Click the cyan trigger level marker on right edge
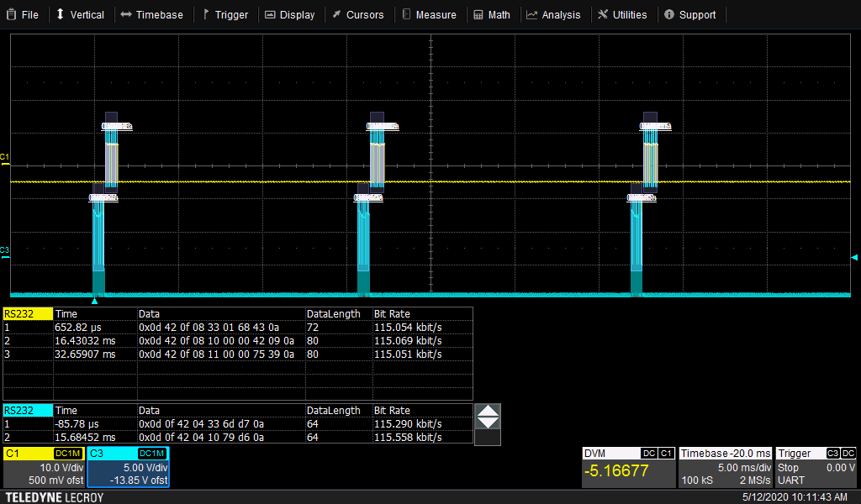This screenshot has height=504, width=861. (854, 258)
